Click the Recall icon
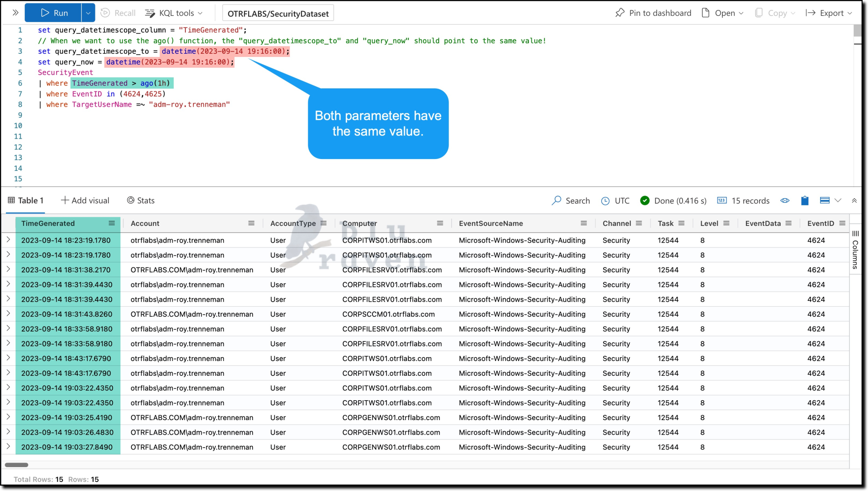Screen dimensions: 868x491 click(x=105, y=13)
